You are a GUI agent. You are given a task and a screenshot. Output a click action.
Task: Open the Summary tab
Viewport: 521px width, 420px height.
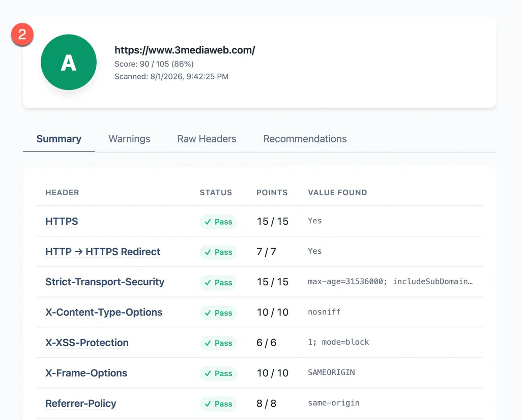pos(59,139)
